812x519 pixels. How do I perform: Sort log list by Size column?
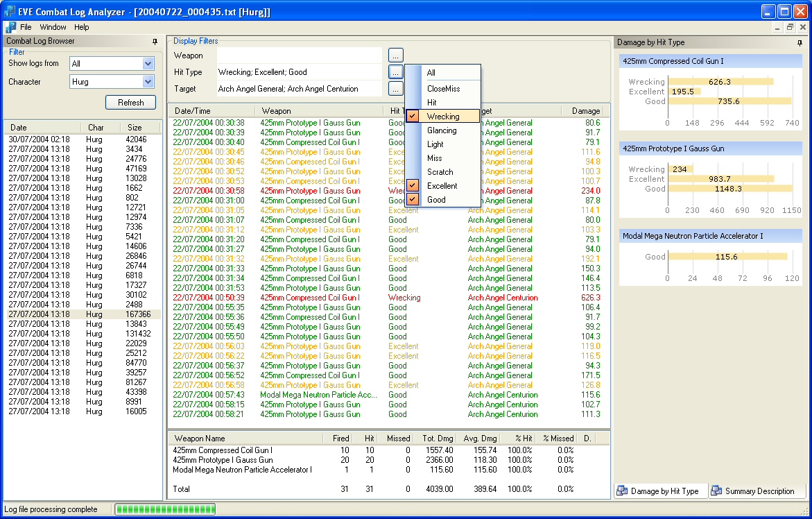pos(140,128)
